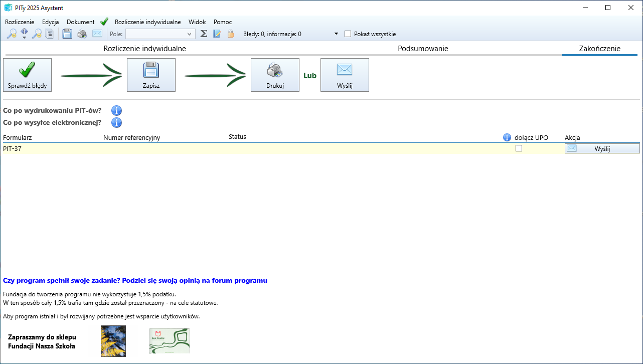Open info for 'Co po wysyłce elektronicznej?'
The height and width of the screenshot is (364, 643).
click(x=116, y=122)
